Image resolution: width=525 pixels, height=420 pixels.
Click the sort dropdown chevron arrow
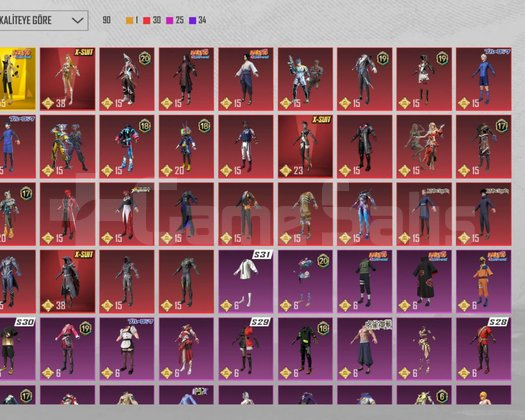point(78,20)
